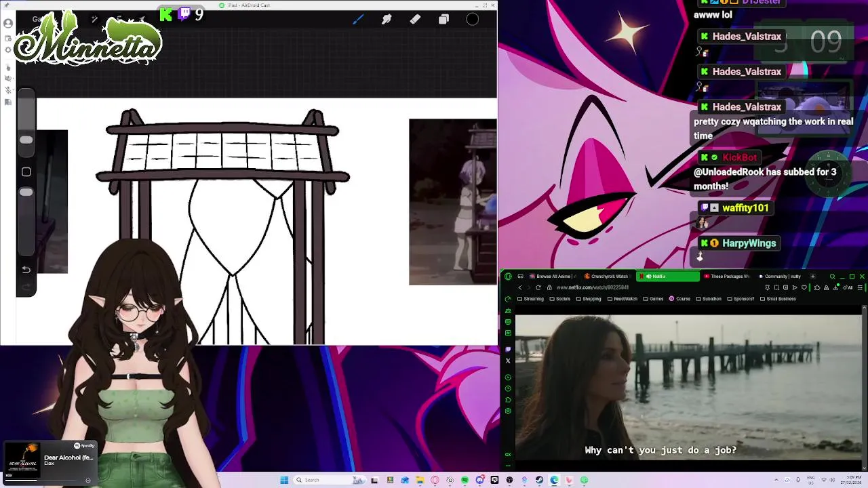868x488 pixels.
Task: Switch to Community browser tab
Action: coord(780,276)
